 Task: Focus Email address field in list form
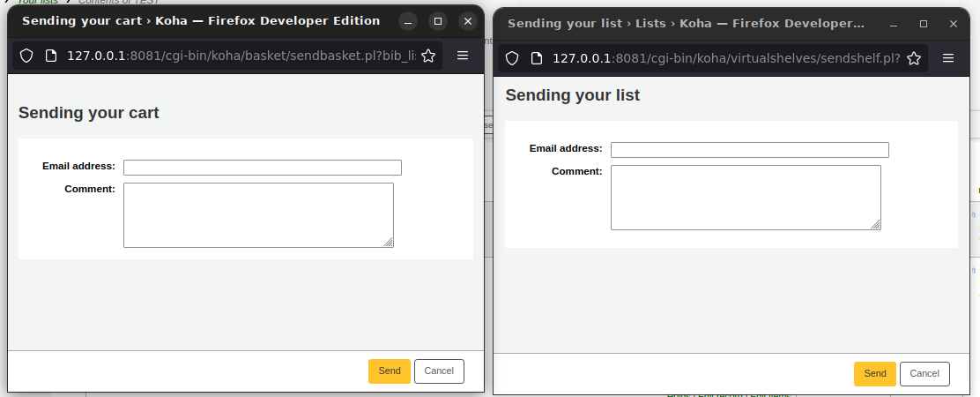749,150
